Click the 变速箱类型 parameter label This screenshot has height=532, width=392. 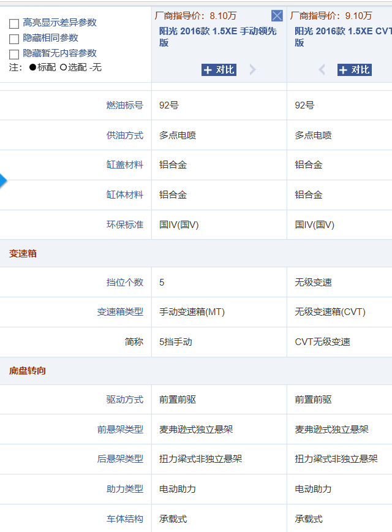[x=121, y=312]
